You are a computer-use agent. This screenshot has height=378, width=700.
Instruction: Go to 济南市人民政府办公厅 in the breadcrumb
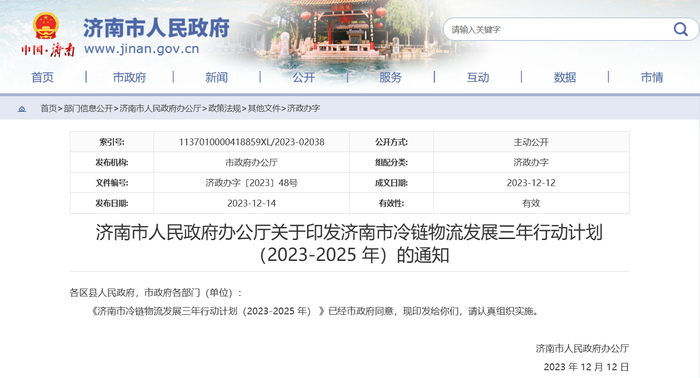click(160, 108)
